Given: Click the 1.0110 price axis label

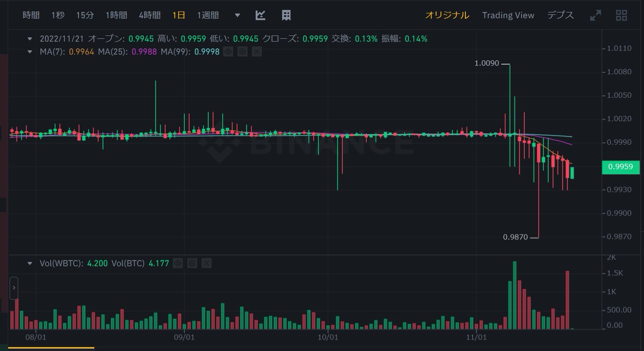Looking at the screenshot, I should coord(618,48).
